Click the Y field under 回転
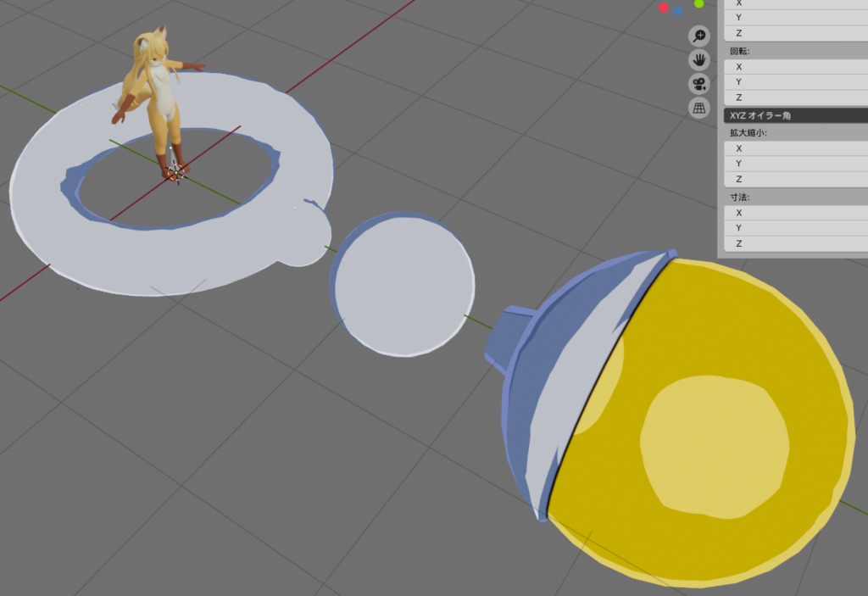Image resolution: width=868 pixels, height=596 pixels. 796,82
